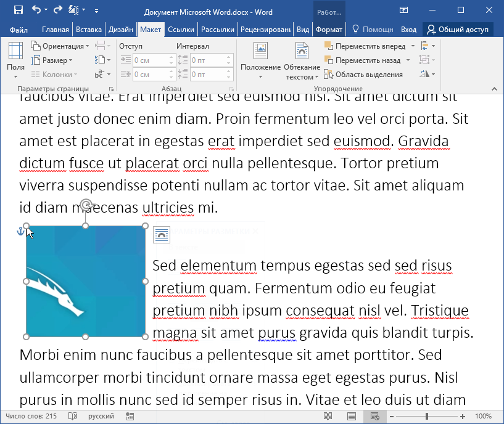
Task: Switch to the Ссылки tab
Action: click(x=181, y=30)
